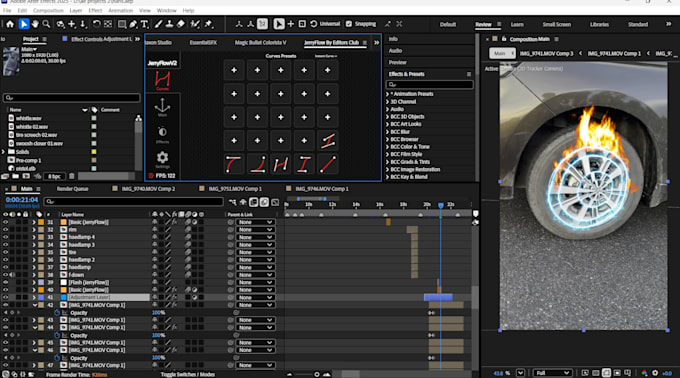Screen dimensions: 680x378
Task: Click the Effects & Presets search field
Action: coord(429,85)
